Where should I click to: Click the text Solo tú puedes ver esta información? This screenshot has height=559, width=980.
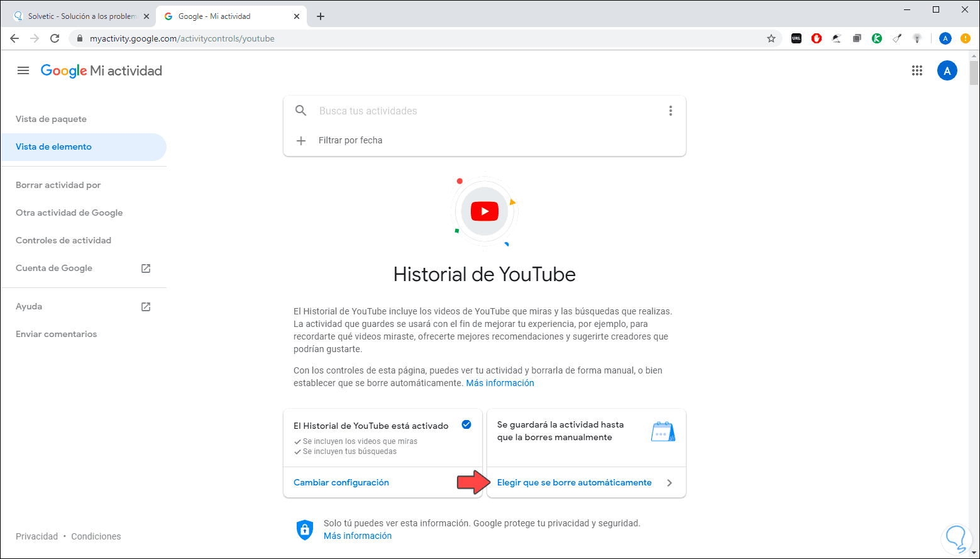point(397,523)
